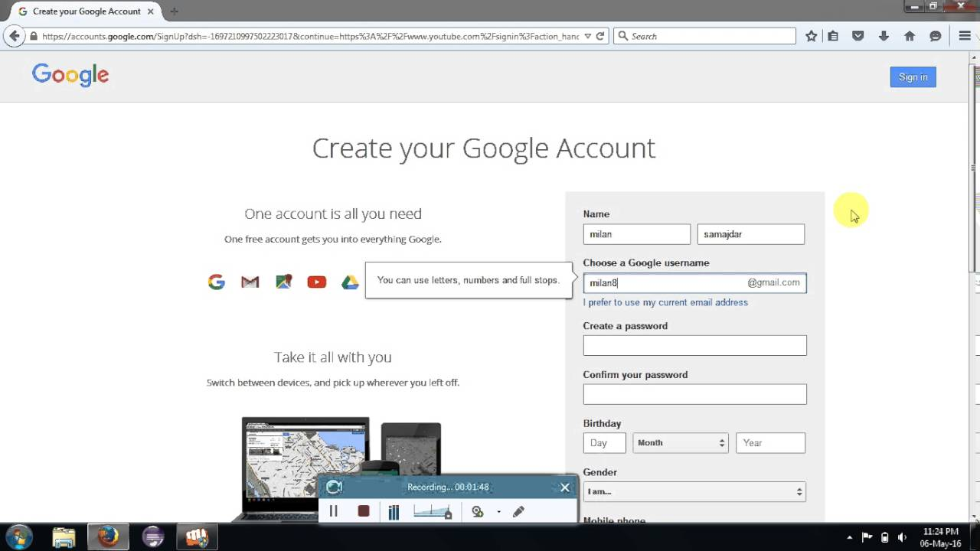Click 'I prefer to use my current email address'
The height and width of the screenshot is (551, 980).
point(665,302)
